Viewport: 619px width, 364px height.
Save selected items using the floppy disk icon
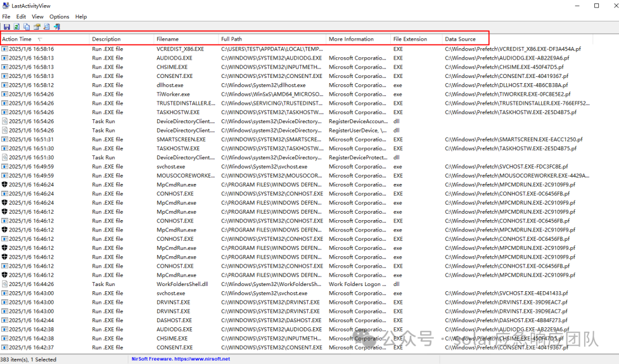(7, 26)
